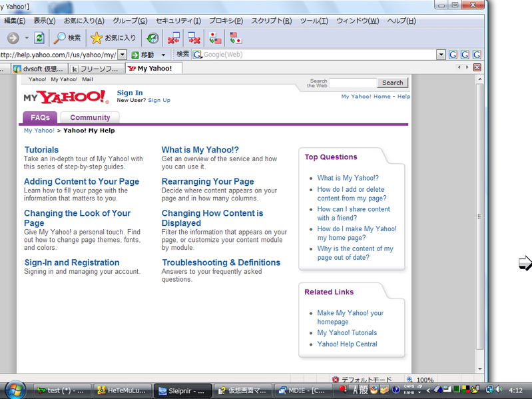Switch to MDIE taskbar button

pos(302,390)
